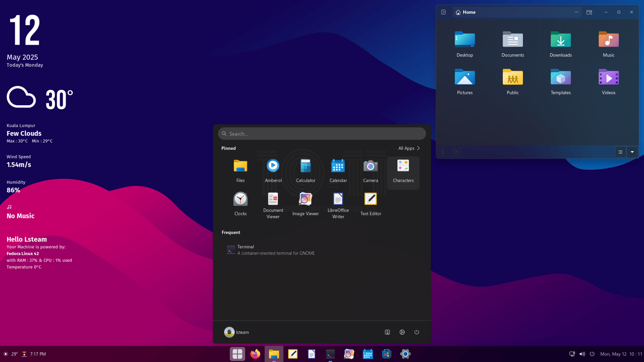Go back in the Files window
Screen dimensions: 644x362
point(443,152)
